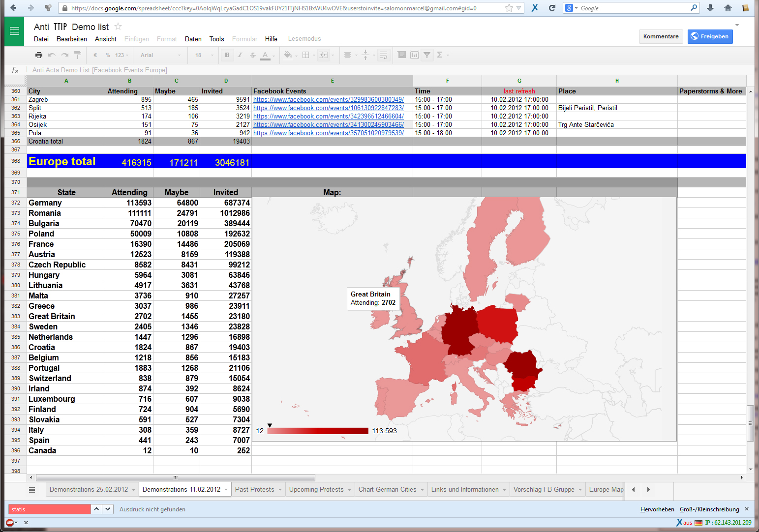Star the Anti TTIP Demo list document
The image size is (759, 532).
click(x=118, y=27)
